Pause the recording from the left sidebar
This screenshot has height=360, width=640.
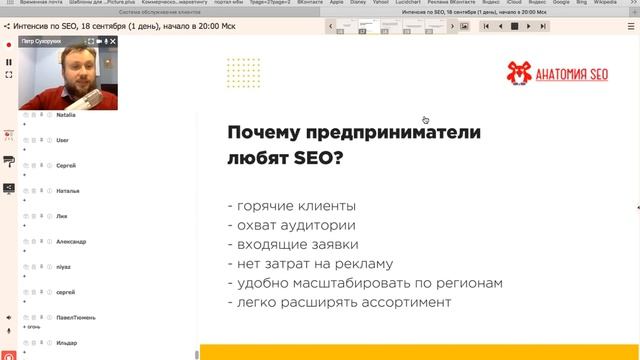[x=9, y=62]
